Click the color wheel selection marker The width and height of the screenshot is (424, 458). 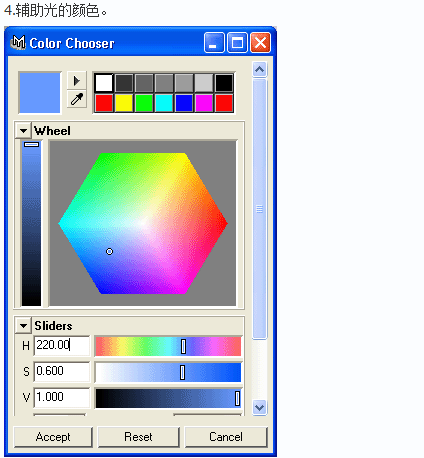click(x=109, y=251)
